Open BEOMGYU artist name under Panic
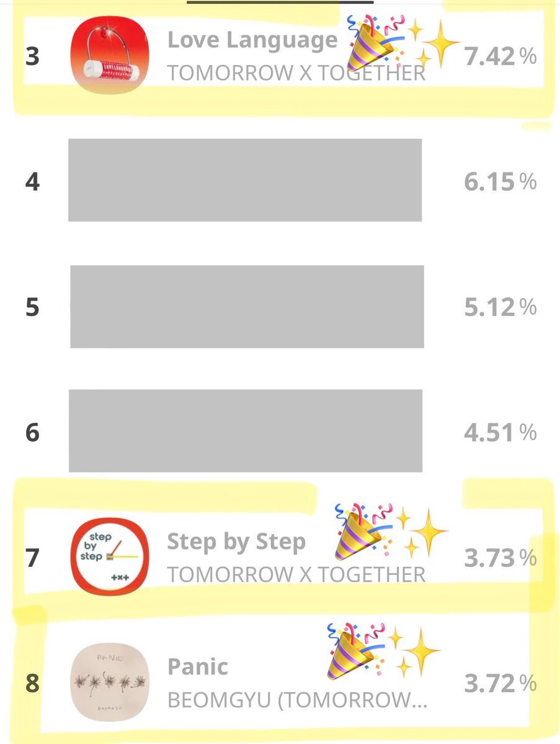The height and width of the screenshot is (744, 560). tap(297, 700)
